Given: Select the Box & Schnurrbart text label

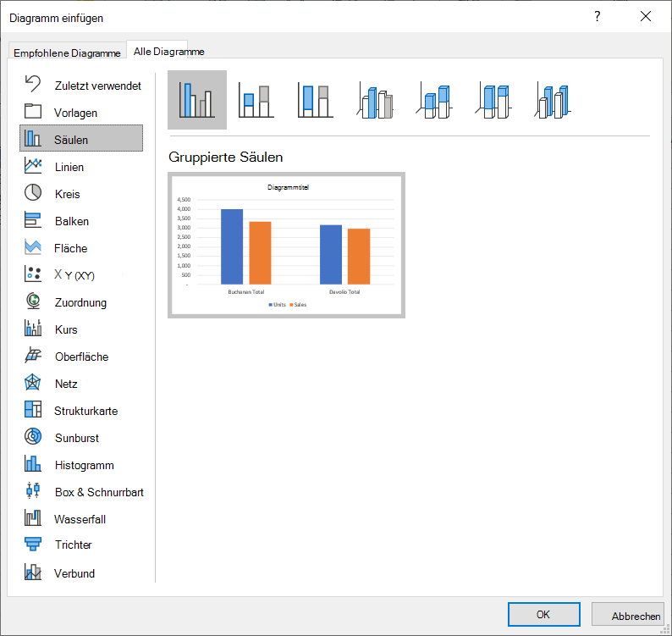Looking at the screenshot, I should tap(99, 492).
